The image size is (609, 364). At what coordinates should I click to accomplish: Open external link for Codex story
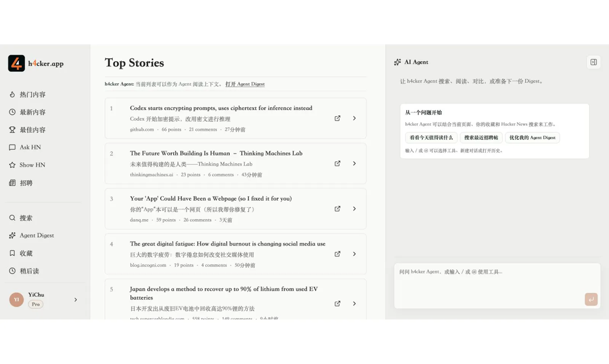pyautogui.click(x=337, y=118)
